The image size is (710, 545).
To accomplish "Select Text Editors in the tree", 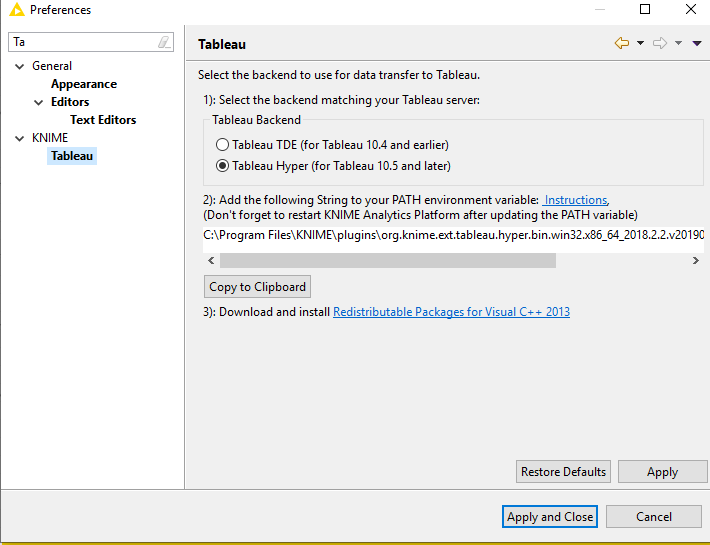I will point(103,120).
